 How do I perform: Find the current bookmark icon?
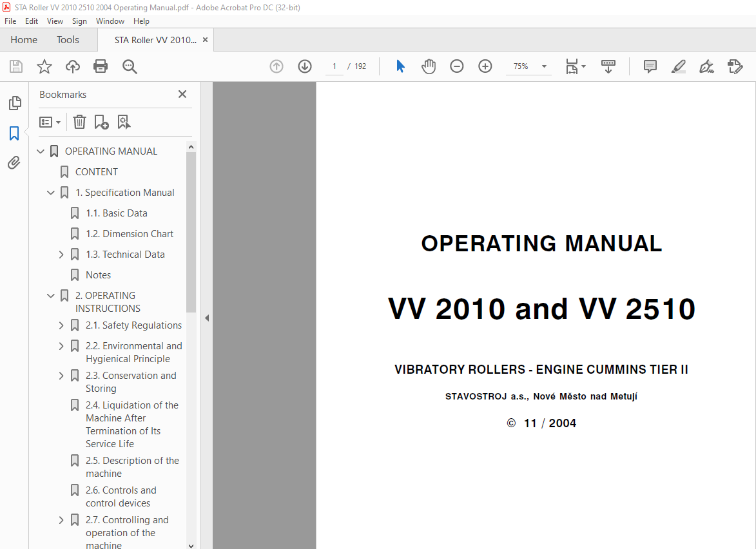(124, 122)
